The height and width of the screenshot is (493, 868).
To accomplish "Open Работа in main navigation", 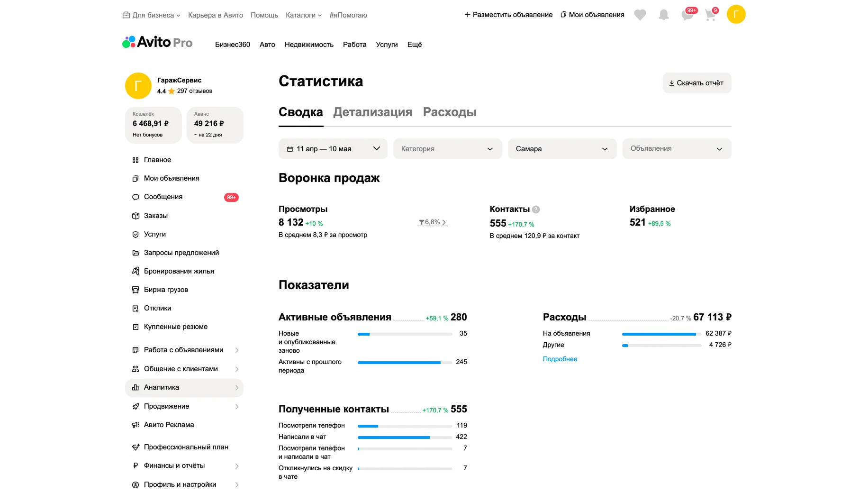I will click(354, 45).
